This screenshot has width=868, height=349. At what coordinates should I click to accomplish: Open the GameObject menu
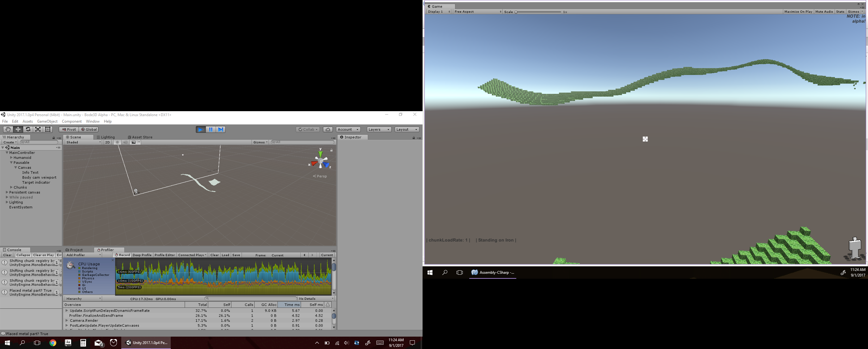(x=47, y=121)
